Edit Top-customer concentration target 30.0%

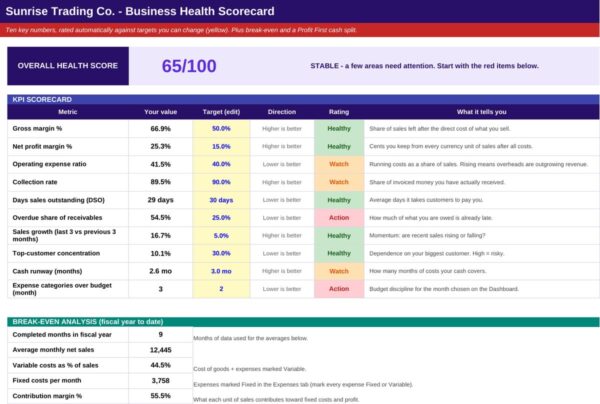(x=221, y=253)
